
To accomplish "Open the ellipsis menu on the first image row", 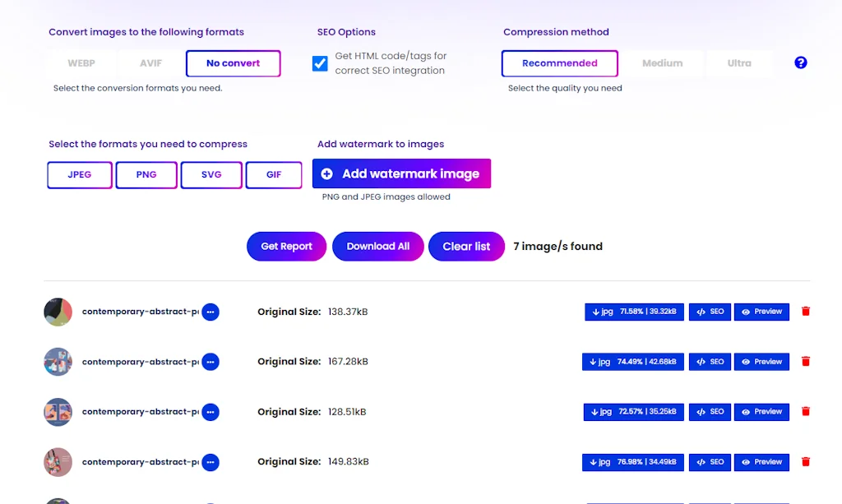I will (210, 312).
